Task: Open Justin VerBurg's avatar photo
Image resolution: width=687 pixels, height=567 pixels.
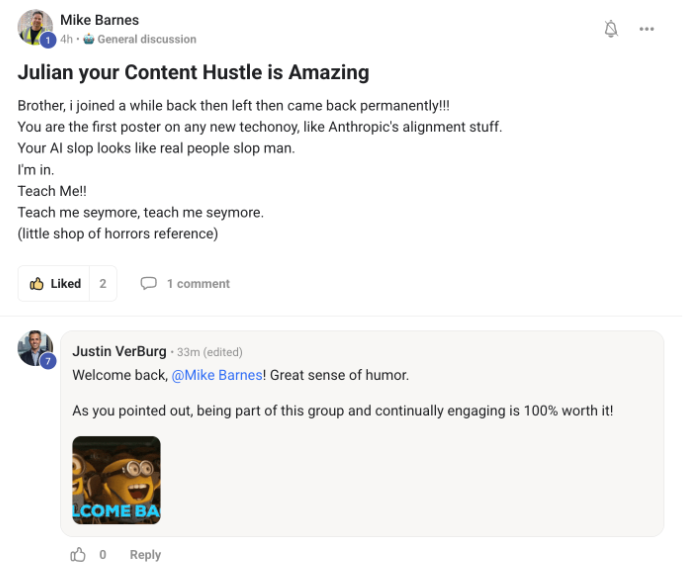Action: [35, 348]
